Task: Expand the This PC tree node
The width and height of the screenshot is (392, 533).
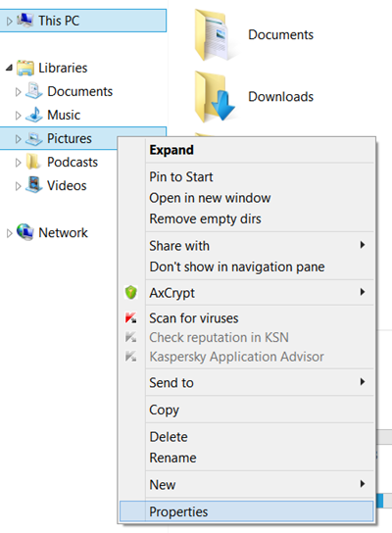Action: pos(9,22)
